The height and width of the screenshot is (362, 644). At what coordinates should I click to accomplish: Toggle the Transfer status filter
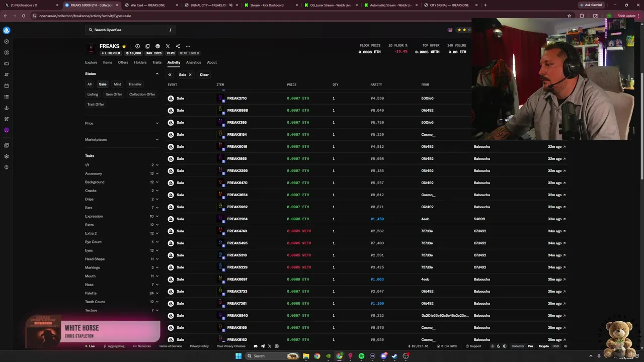click(x=135, y=84)
